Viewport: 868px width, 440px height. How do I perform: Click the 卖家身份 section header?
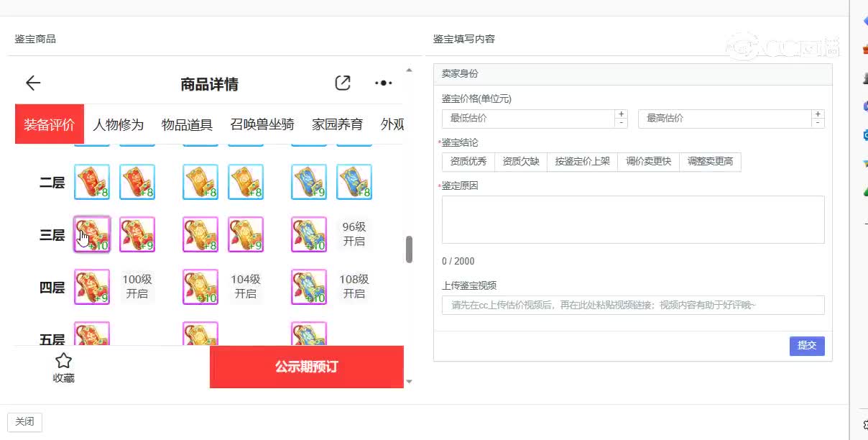pos(633,74)
